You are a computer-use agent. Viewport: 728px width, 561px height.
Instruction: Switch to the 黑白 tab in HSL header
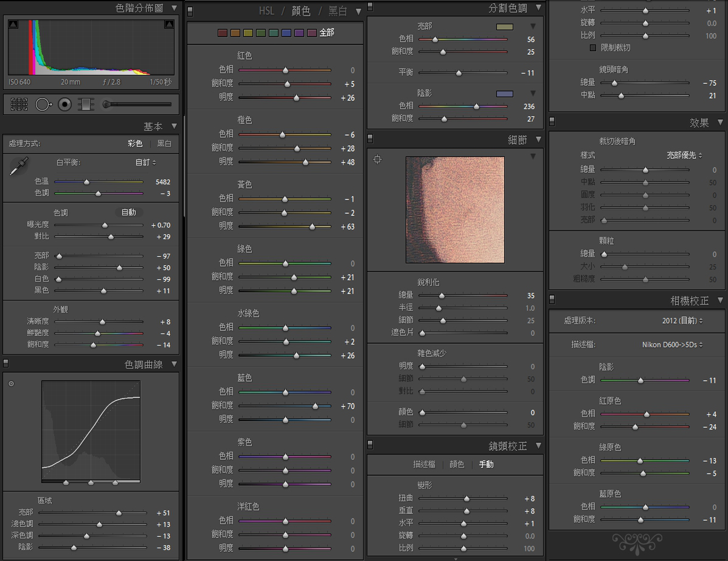(338, 11)
